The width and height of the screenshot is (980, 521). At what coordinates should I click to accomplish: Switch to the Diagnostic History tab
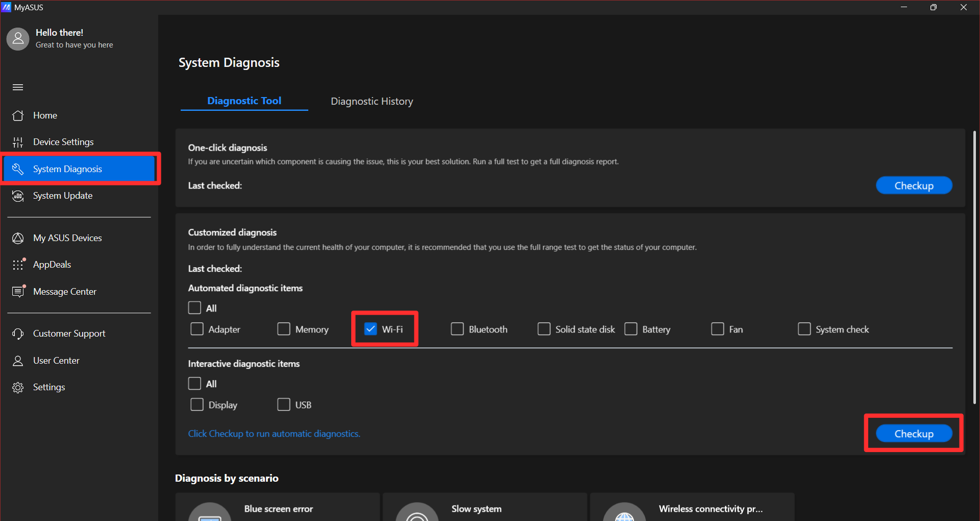372,101
